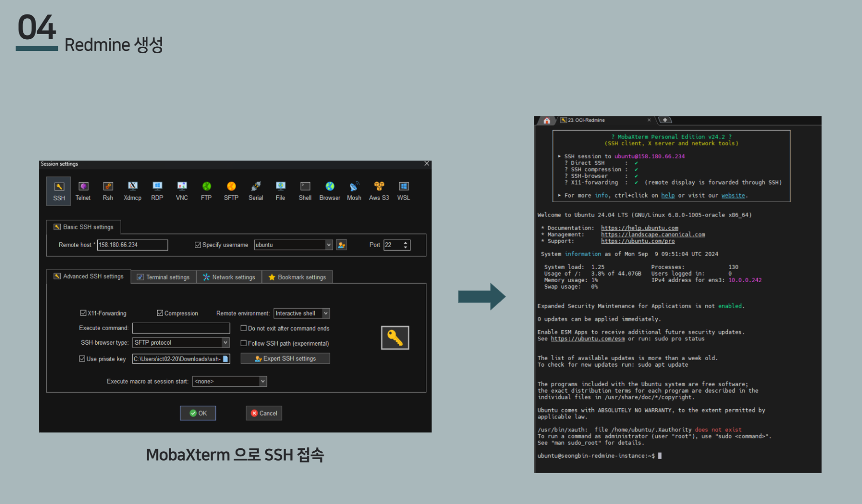Toggle the X11-Forwarding checkbox
The image size is (862, 504).
pos(83,313)
